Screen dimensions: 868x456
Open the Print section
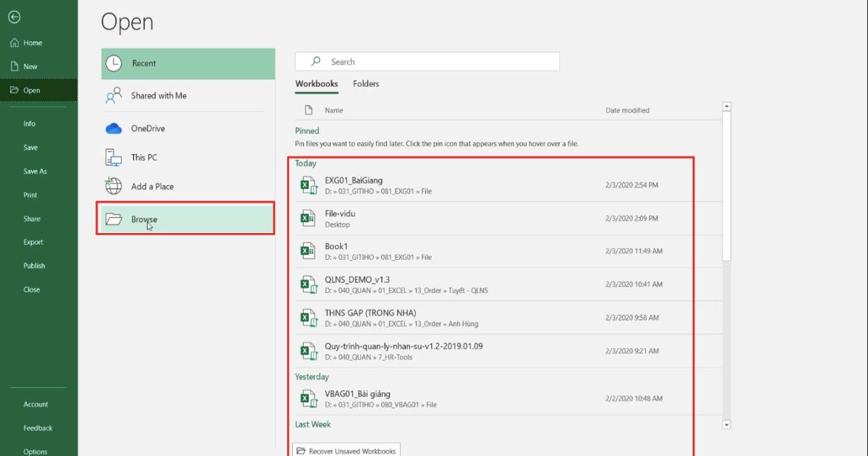(x=29, y=195)
